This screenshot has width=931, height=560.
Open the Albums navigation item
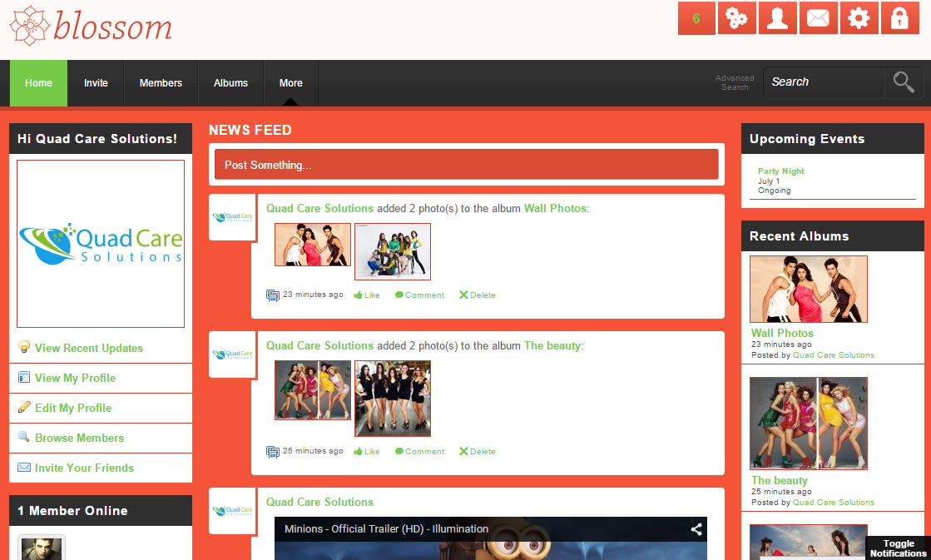pyautogui.click(x=230, y=83)
